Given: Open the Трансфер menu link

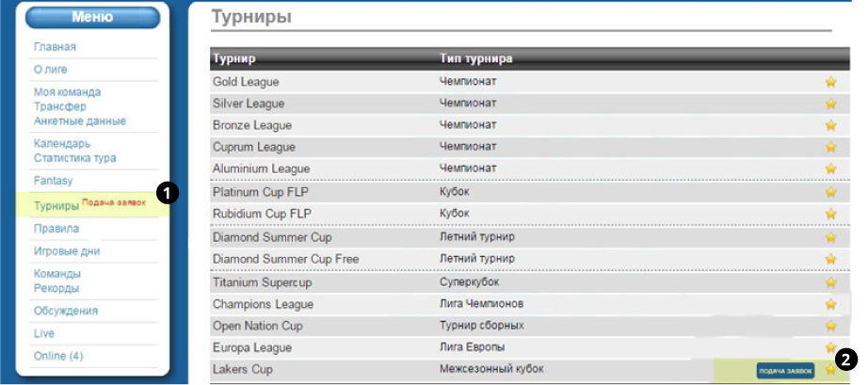Looking at the screenshot, I should pos(59,106).
